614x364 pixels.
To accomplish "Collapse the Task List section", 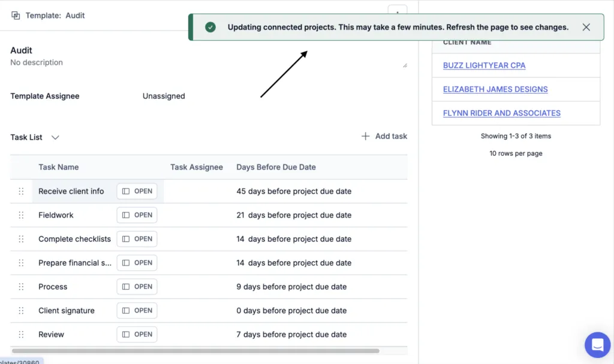I will [55, 137].
